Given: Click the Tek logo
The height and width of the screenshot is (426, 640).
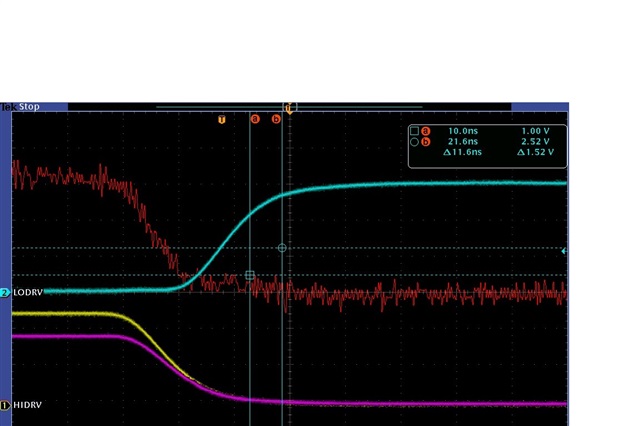Looking at the screenshot, I should 9,107.
